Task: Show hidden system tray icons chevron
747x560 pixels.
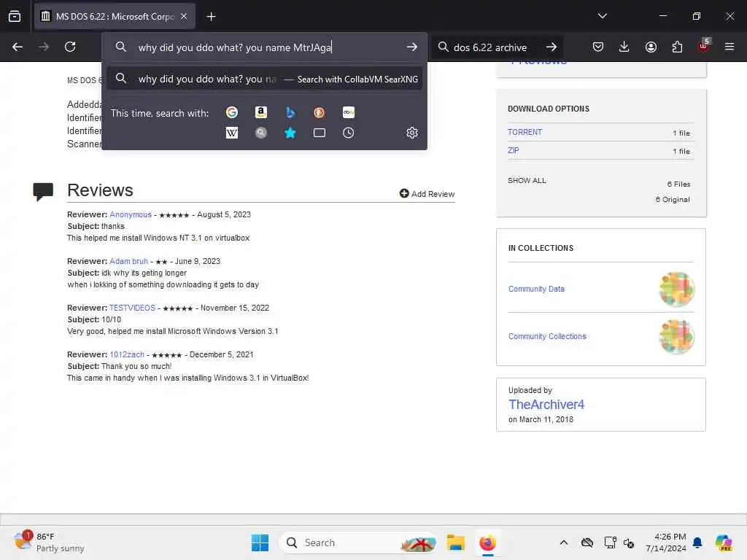Action: (x=564, y=542)
